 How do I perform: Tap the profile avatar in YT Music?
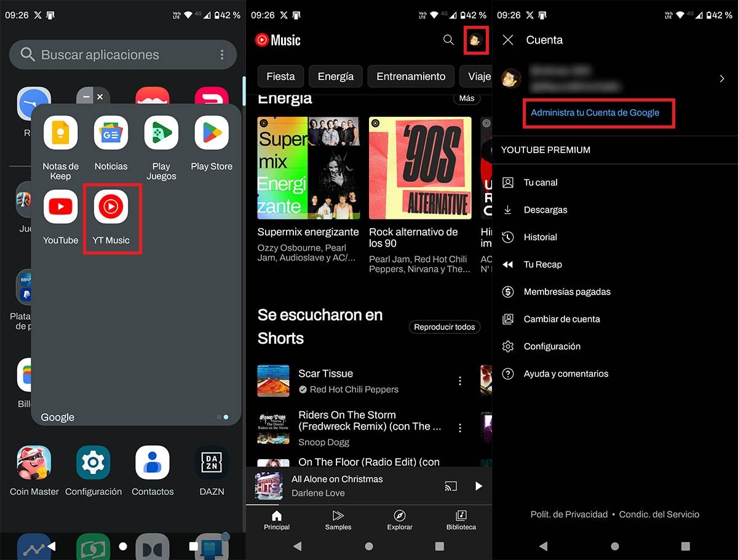476,40
